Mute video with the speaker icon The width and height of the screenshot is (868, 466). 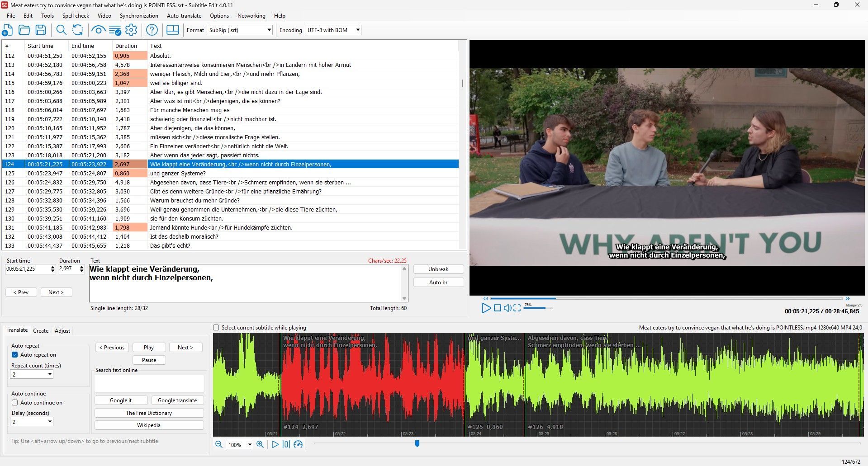(508, 308)
